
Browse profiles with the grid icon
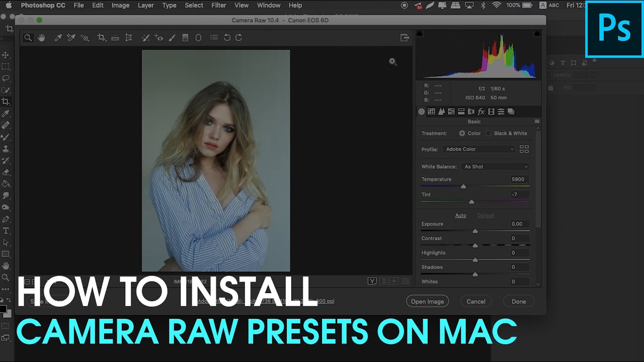click(524, 149)
